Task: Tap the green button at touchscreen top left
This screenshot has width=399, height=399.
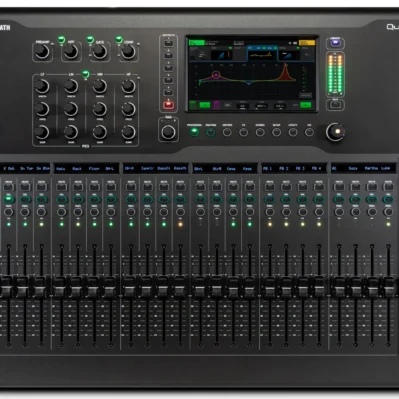Action: pyautogui.click(x=196, y=42)
